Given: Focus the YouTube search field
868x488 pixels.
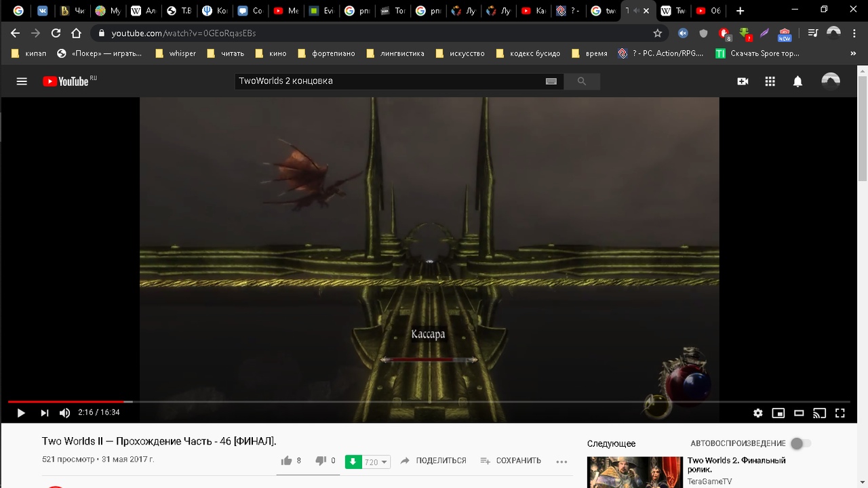Looking at the screenshot, I should click(x=390, y=81).
